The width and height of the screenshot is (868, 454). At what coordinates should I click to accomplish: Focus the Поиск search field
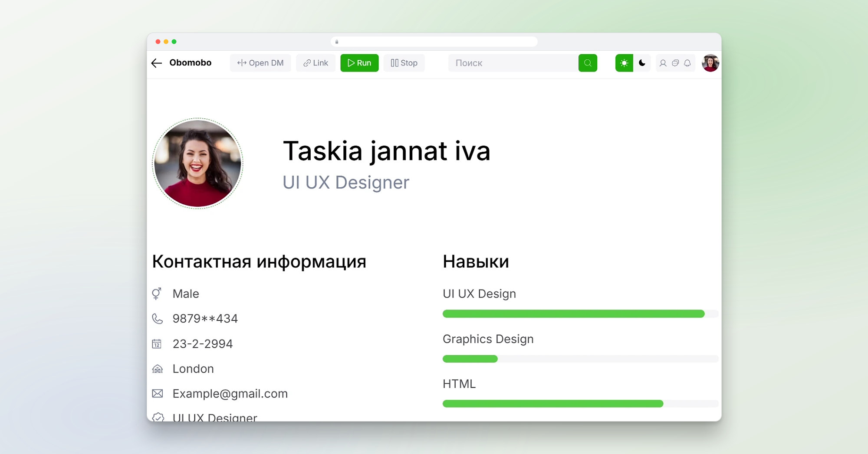tap(513, 63)
